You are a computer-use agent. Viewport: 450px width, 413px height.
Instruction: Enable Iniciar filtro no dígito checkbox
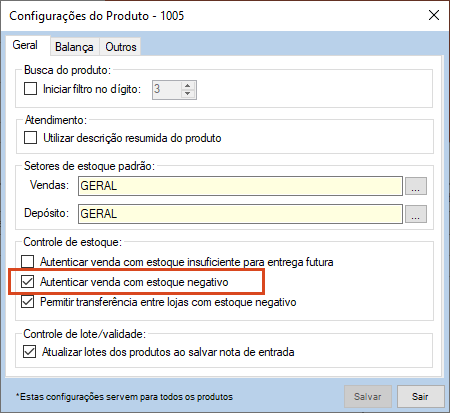coord(30,89)
